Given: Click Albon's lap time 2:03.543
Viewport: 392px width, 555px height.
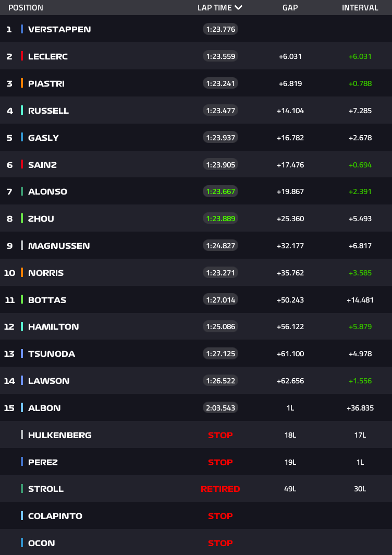Looking at the screenshot, I should 220,407.
